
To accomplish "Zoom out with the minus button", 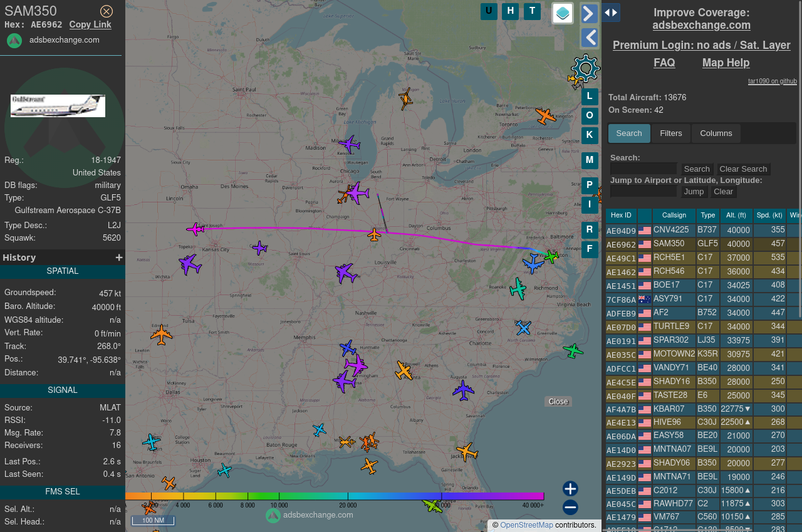I will pyautogui.click(x=570, y=507).
